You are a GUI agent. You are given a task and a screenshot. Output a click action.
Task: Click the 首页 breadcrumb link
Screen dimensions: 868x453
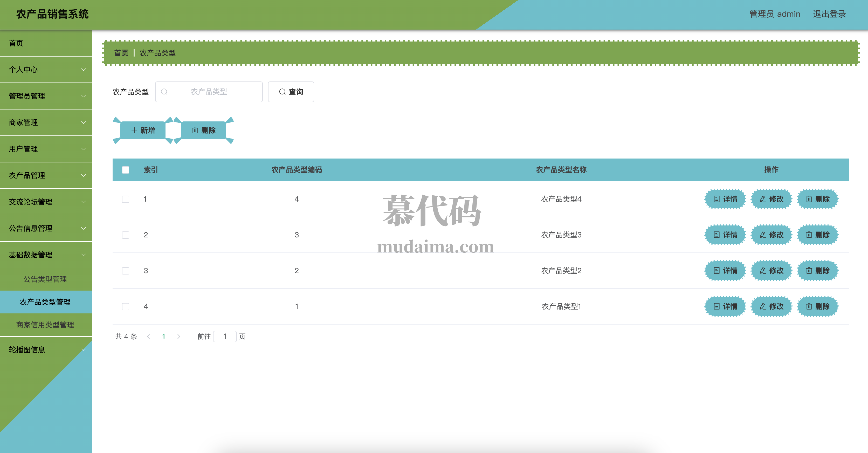tap(121, 53)
